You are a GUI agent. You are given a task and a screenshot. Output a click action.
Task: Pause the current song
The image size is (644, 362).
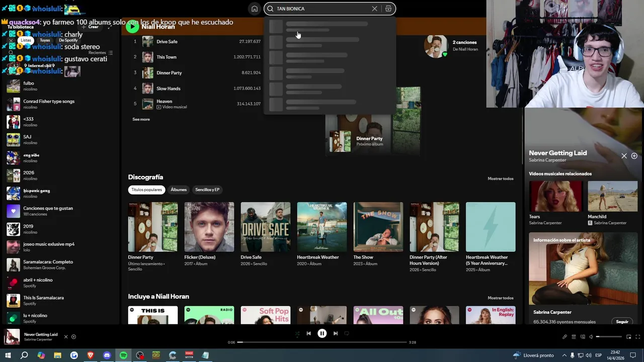point(322,333)
